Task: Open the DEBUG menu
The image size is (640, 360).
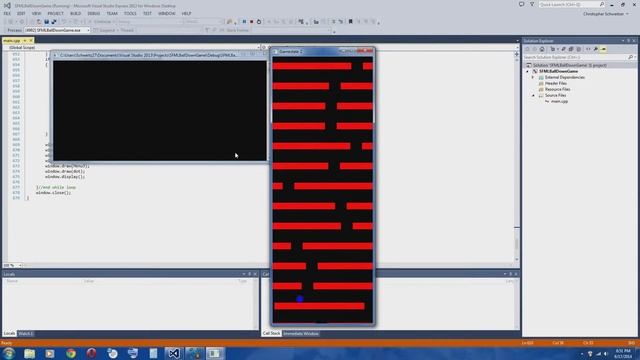Action: [93, 13]
